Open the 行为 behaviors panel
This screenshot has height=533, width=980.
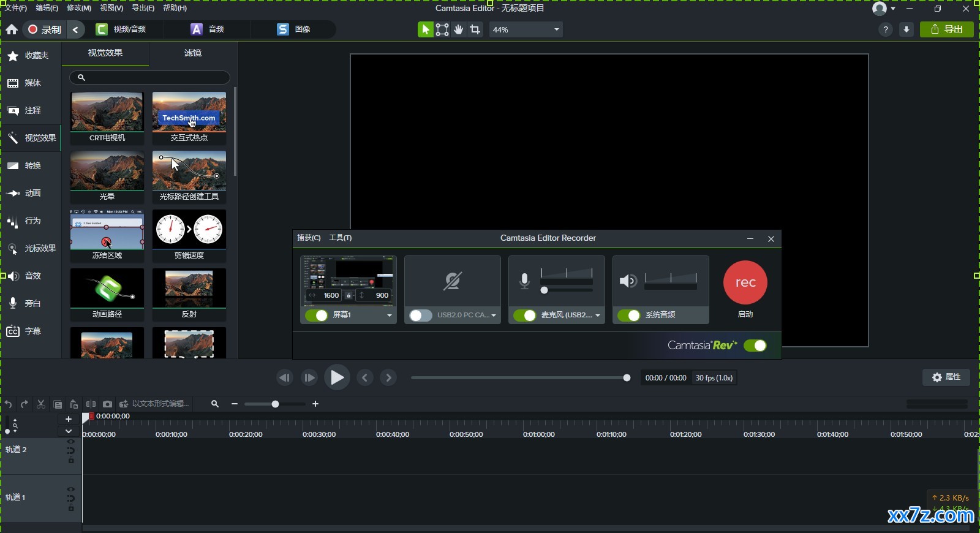click(x=31, y=221)
